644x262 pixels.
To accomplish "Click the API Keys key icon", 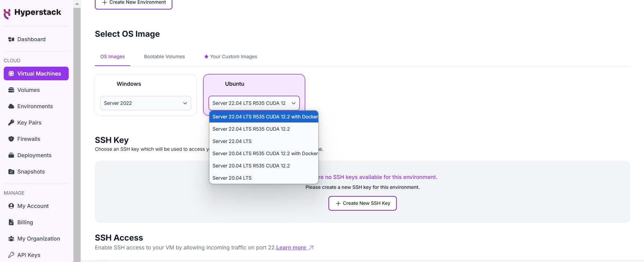I will pyautogui.click(x=11, y=255).
